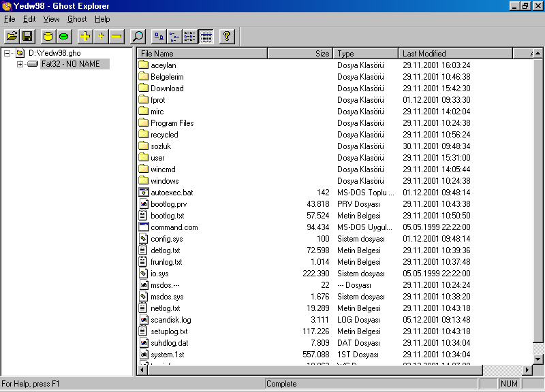The width and height of the screenshot is (545, 392).
Task: Click the io.sys file icon
Action: pos(143,274)
